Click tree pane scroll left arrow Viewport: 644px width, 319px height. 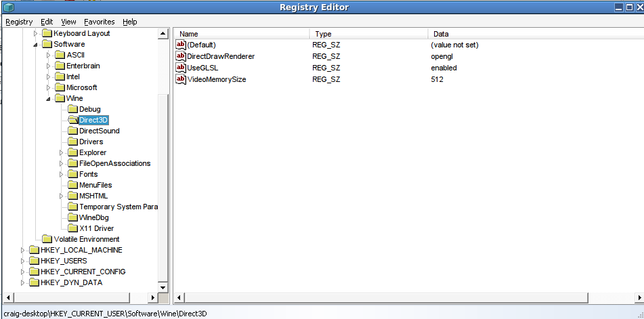point(8,297)
